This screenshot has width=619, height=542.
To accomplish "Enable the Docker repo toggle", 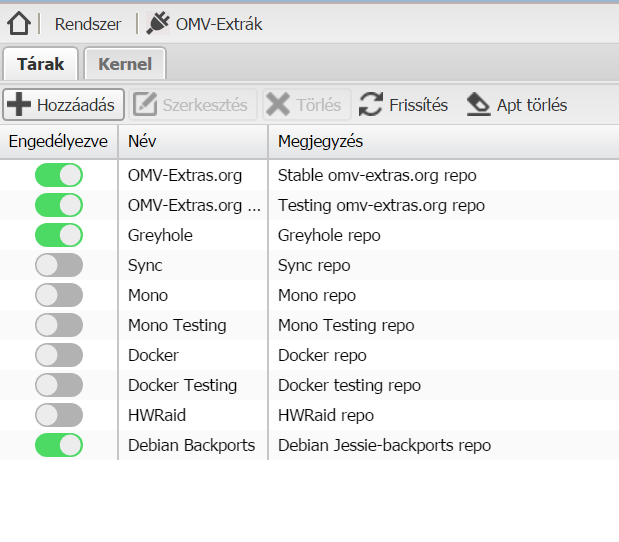I will point(59,355).
